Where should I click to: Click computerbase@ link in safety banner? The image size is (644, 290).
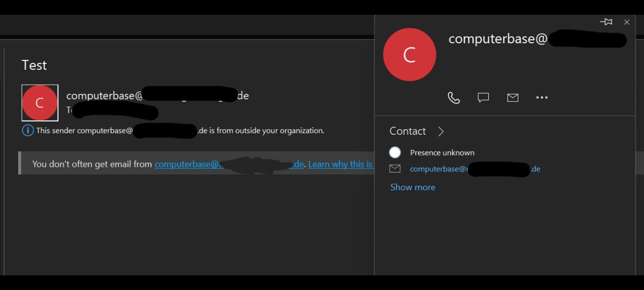(x=187, y=164)
